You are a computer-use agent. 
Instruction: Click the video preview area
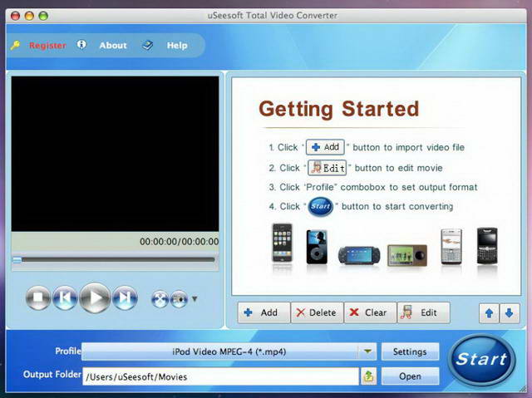[115, 154]
